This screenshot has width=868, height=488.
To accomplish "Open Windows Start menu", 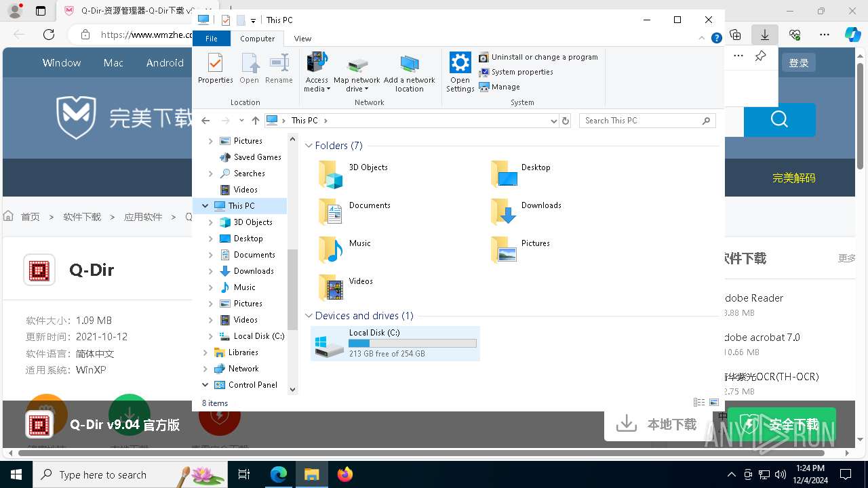I will [16, 474].
